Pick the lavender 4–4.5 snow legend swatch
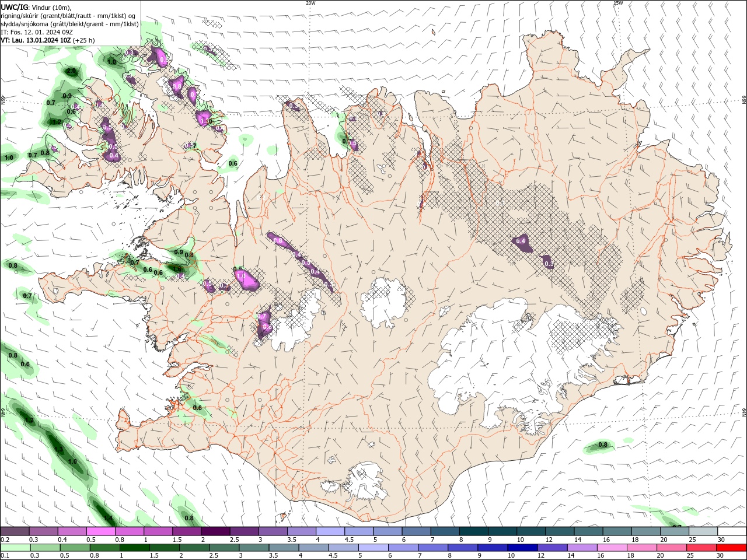Screen dimensions: 747x560 (329, 531)
